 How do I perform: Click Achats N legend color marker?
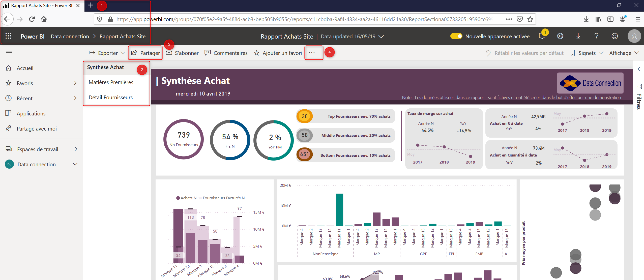[x=178, y=198]
